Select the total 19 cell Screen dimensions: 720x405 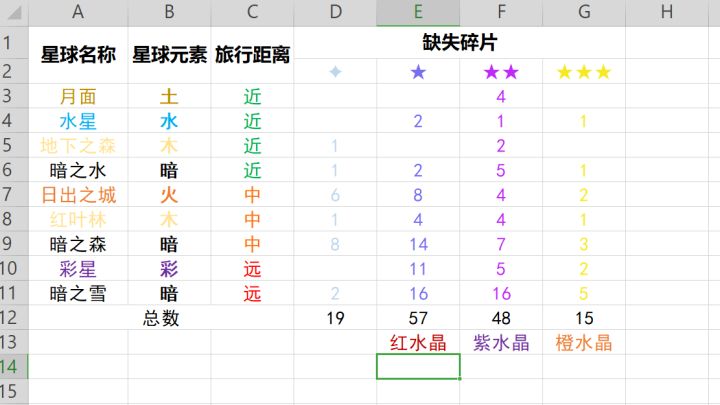pos(335,318)
